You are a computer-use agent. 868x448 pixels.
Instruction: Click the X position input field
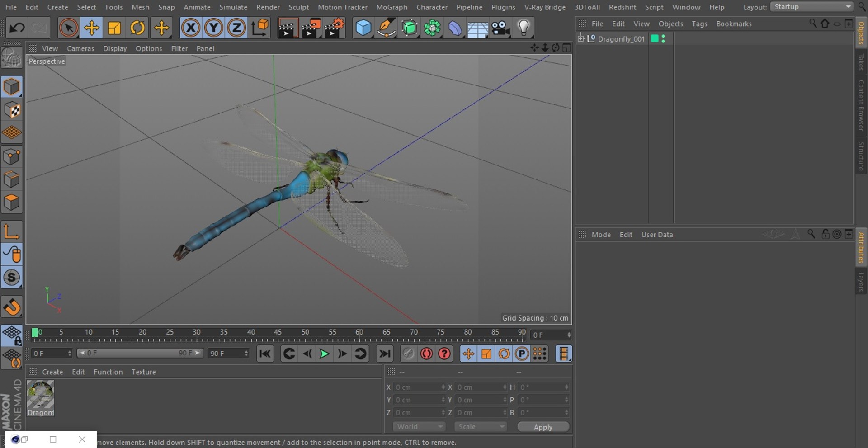[x=420, y=387]
